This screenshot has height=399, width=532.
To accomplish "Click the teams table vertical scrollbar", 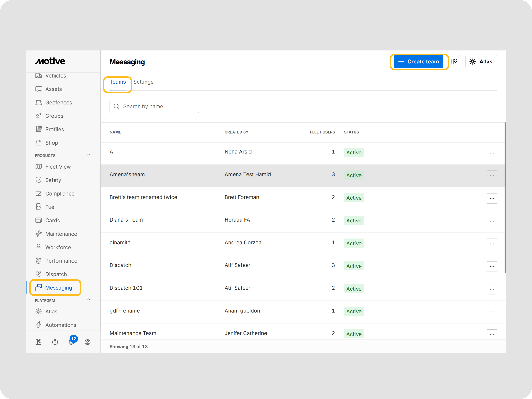I will (x=505, y=198).
